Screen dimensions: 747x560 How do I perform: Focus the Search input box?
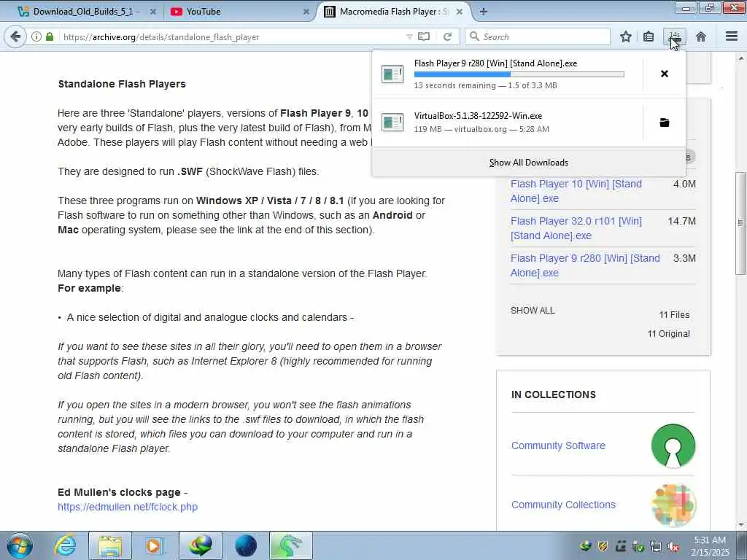coord(538,36)
